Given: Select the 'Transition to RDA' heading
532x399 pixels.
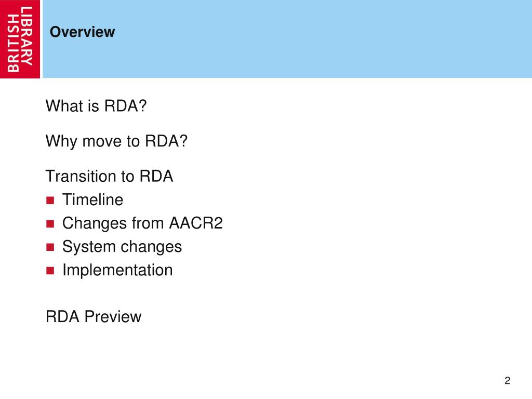Looking at the screenshot, I should 109,177.
